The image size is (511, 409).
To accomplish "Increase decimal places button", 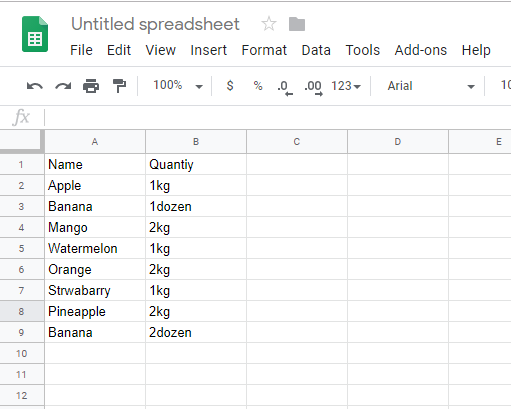I will [x=313, y=87].
